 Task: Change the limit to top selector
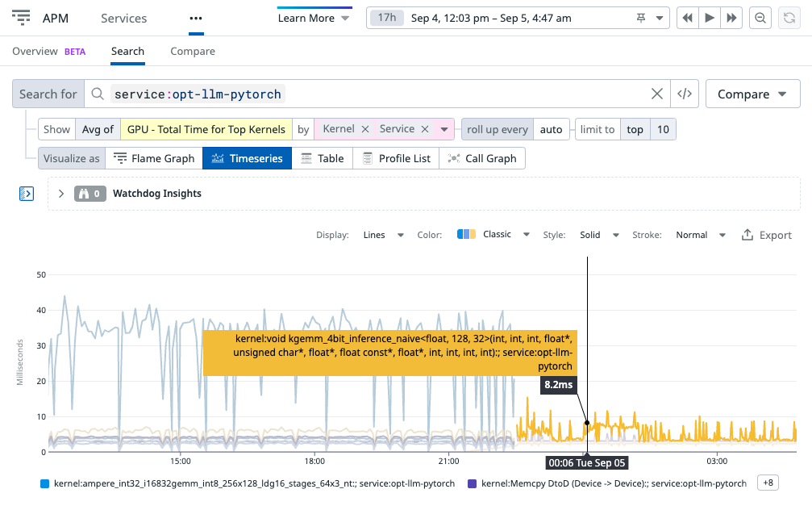(635, 129)
